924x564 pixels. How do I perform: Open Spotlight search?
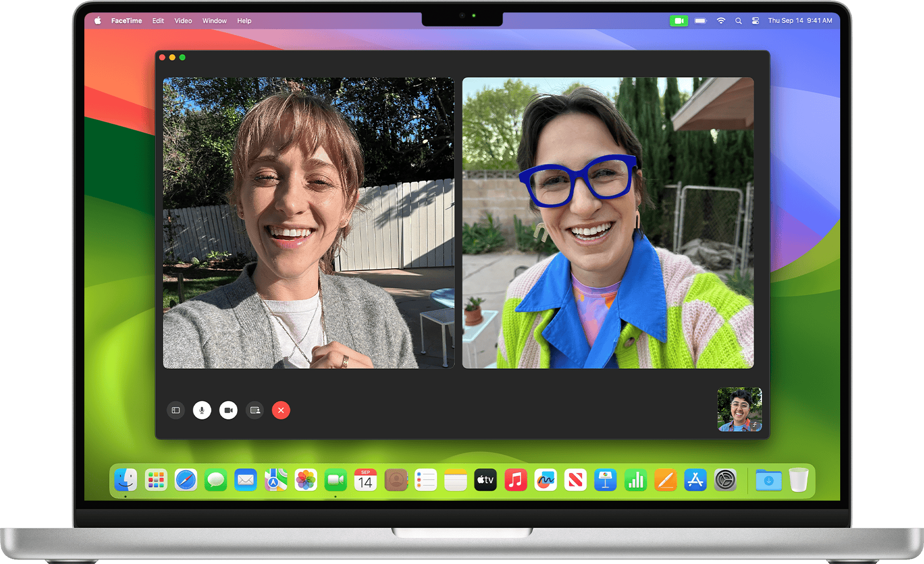point(739,20)
